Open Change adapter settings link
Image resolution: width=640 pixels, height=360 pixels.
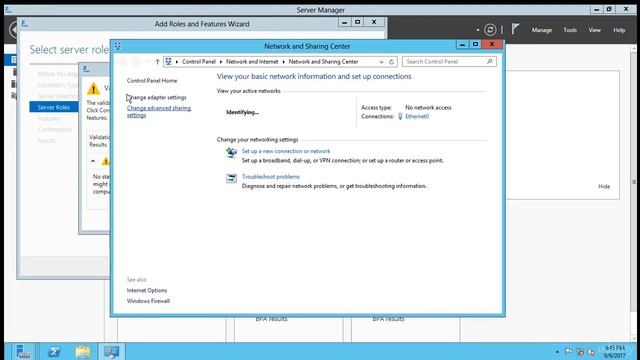pos(157,98)
